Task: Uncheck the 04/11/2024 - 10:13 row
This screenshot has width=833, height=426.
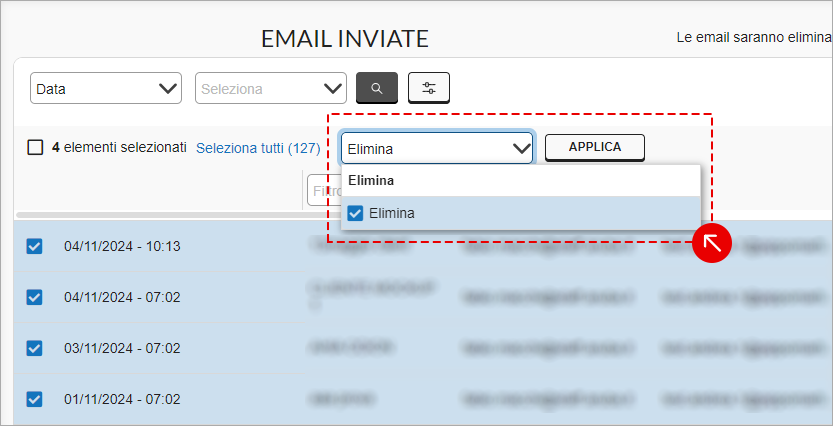Action: tap(34, 246)
